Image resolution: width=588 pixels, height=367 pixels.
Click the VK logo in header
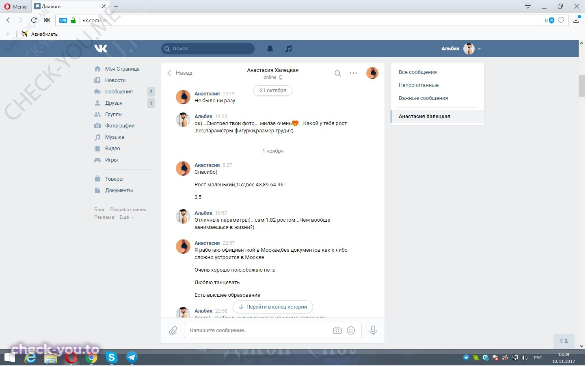tap(101, 49)
